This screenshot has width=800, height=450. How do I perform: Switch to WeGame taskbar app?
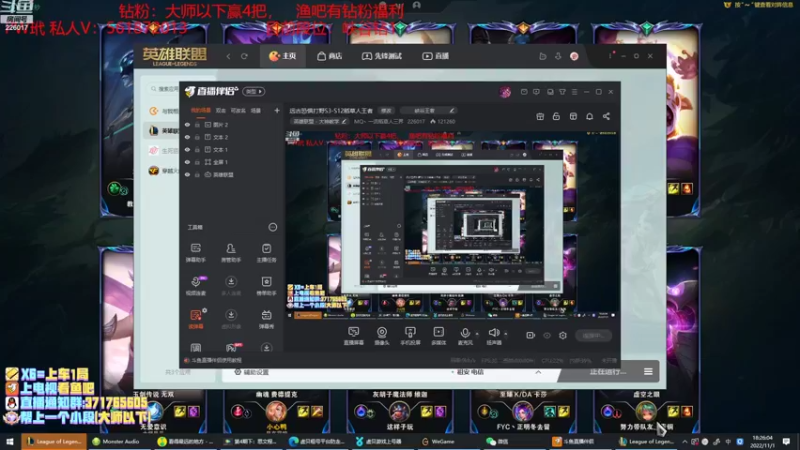point(438,441)
